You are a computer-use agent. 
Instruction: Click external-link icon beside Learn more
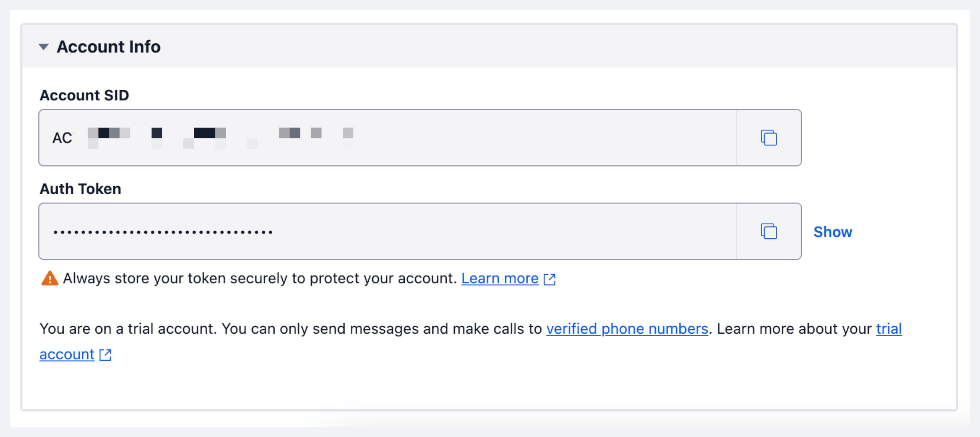pyautogui.click(x=550, y=279)
